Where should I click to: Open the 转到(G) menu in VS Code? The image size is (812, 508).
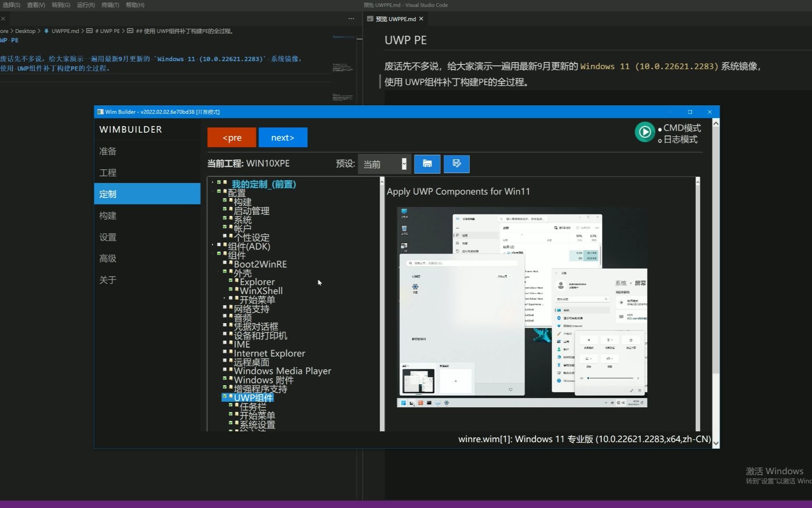[61, 5]
